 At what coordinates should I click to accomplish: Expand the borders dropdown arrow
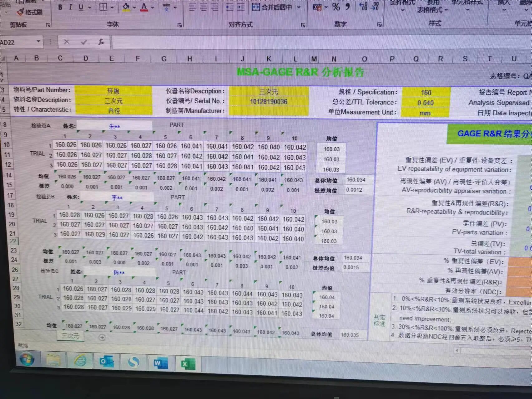tap(112, 7)
